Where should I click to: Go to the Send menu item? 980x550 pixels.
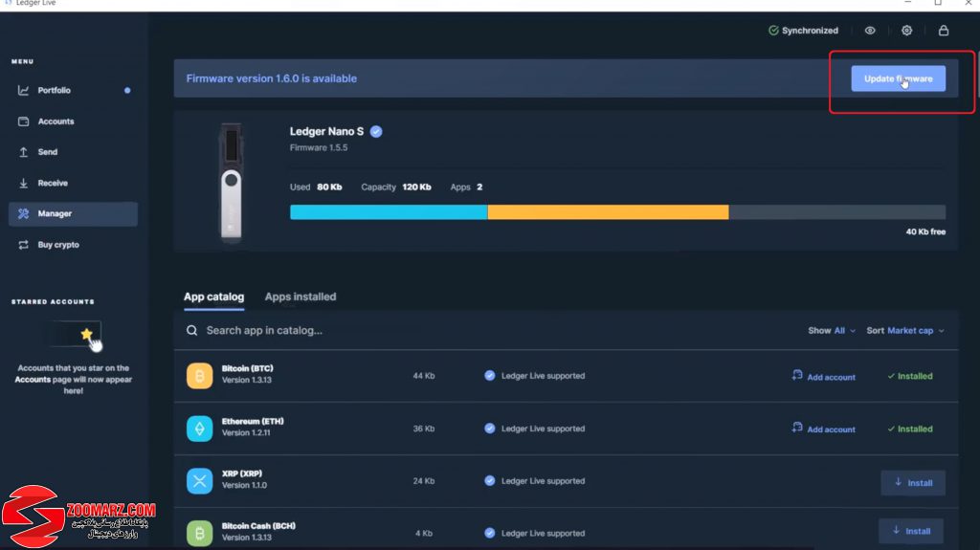(73, 152)
